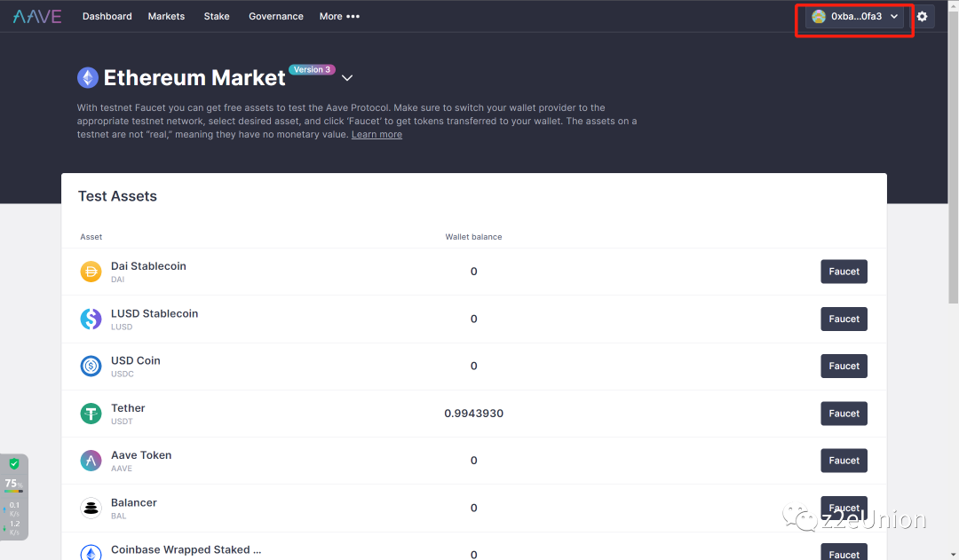Open settings gear icon in header
The height and width of the screenshot is (560, 959).
(x=922, y=16)
